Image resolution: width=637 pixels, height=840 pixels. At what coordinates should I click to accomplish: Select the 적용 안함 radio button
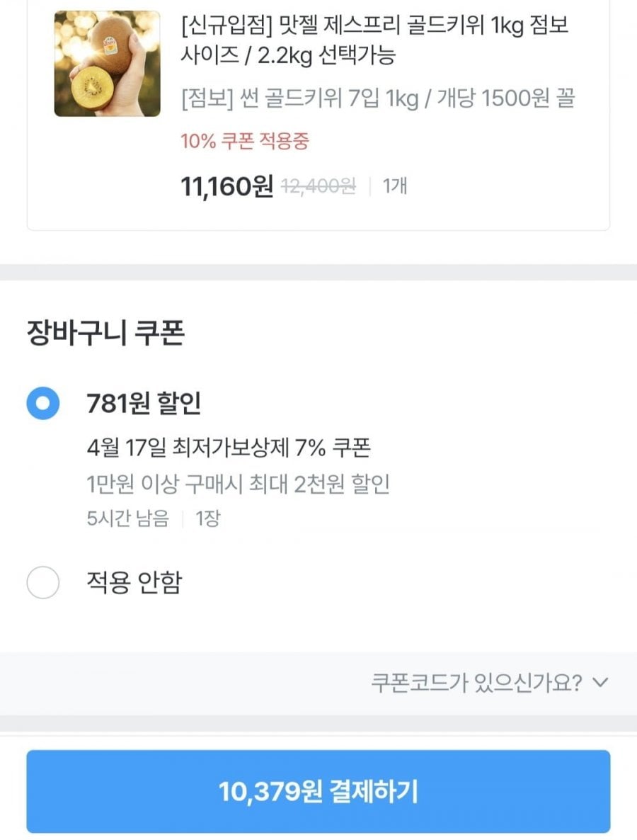click(x=43, y=583)
